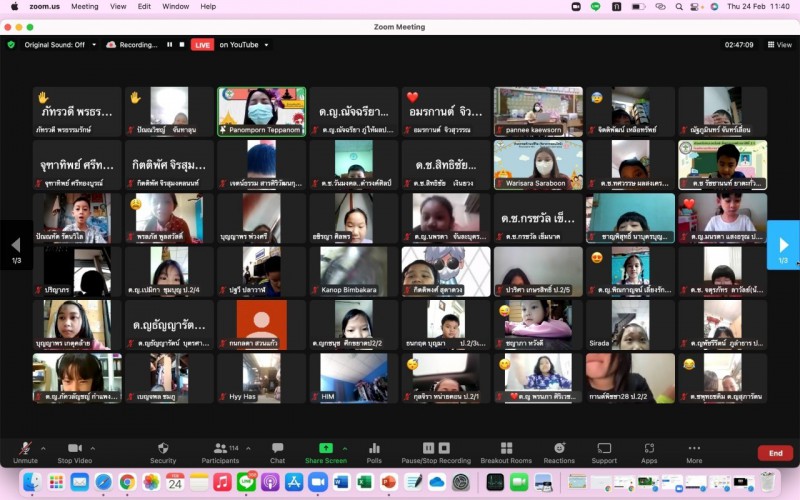The image size is (800, 500).
Task: Open the Original Sound dropdown arrow
Action: pos(94,45)
